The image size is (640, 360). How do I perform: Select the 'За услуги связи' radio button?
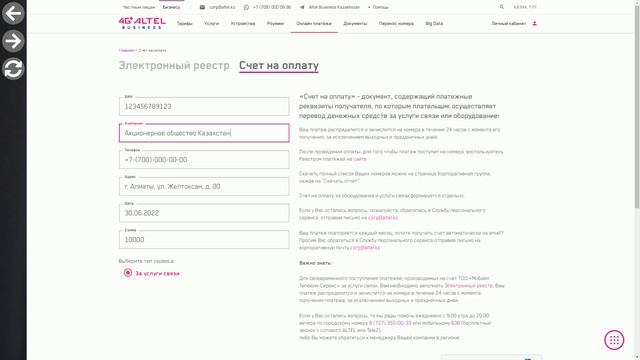128,273
